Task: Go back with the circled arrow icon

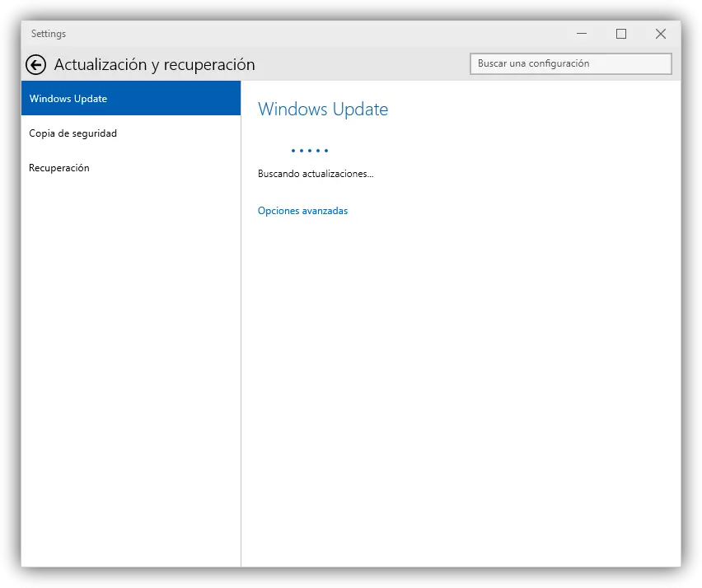Action: click(35, 64)
